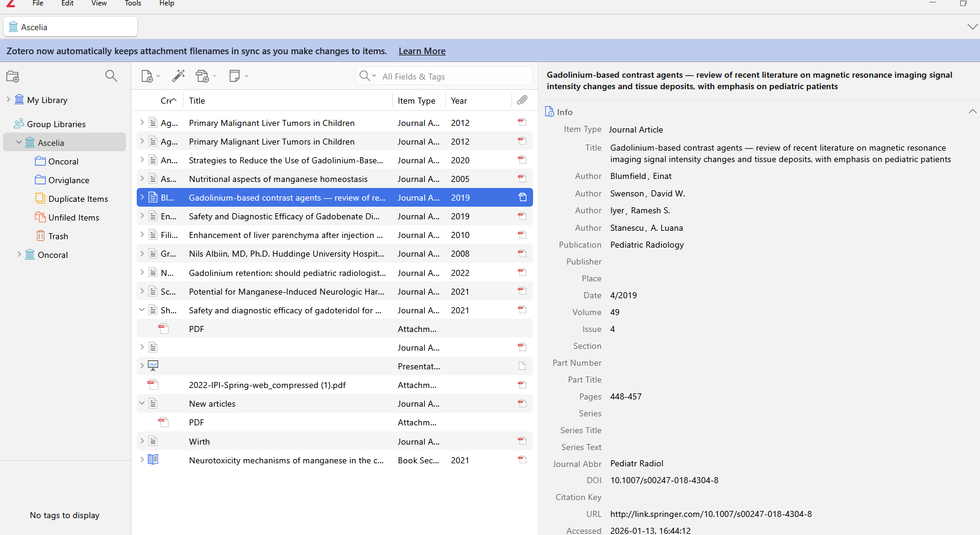Select the Duplicate Items collection
Image resolution: width=980 pixels, height=535 pixels.
78,199
